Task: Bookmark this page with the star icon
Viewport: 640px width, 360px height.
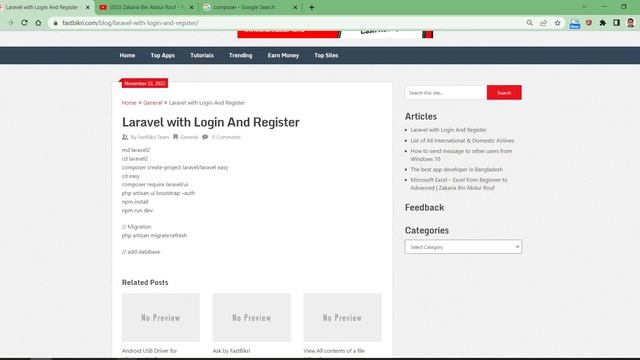Action: click(558, 23)
